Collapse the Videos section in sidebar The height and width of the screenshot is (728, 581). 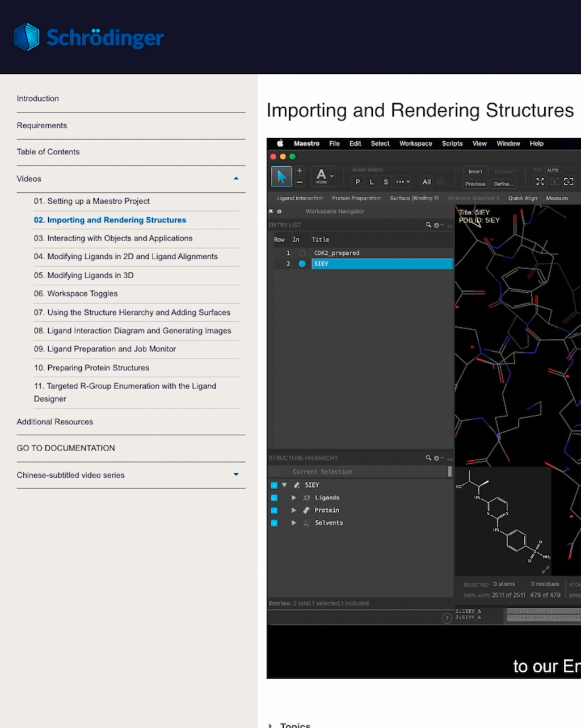click(x=236, y=179)
